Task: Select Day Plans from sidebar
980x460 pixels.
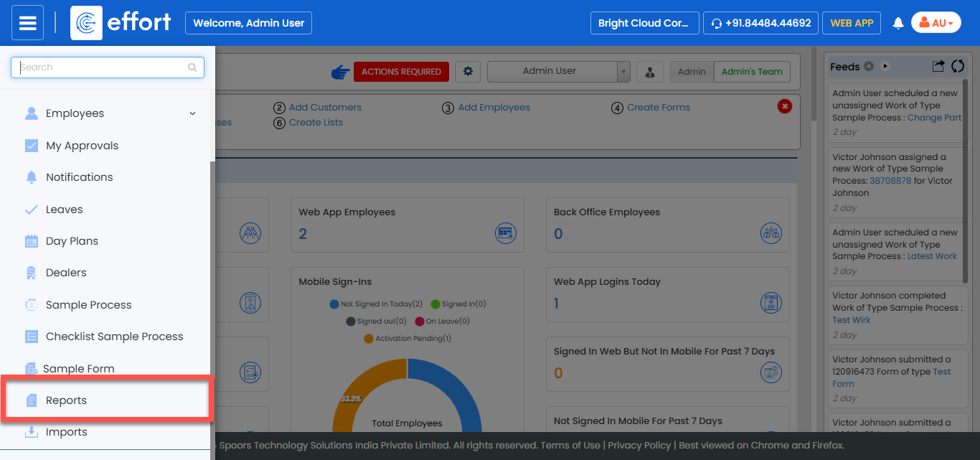Action: pos(72,241)
